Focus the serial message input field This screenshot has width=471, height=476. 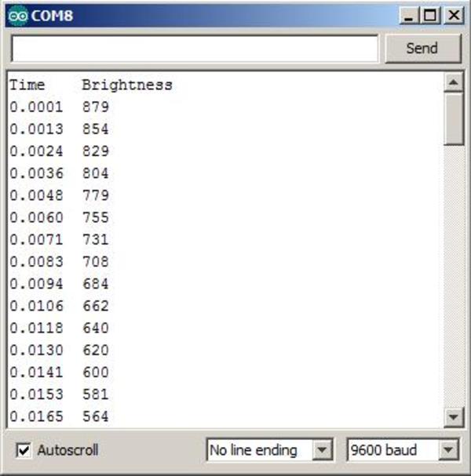195,49
